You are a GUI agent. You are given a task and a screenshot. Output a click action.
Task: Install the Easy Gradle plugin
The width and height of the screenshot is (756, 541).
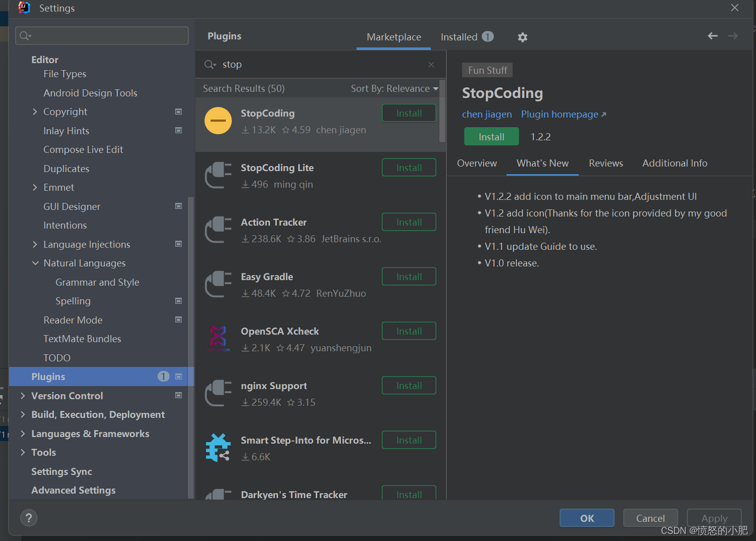tap(409, 277)
